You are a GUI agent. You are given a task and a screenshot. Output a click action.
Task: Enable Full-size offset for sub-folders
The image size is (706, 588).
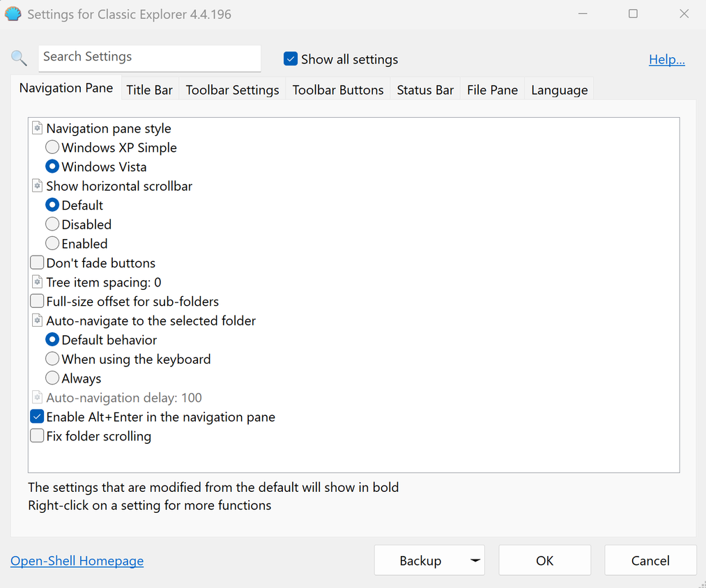pyautogui.click(x=37, y=301)
